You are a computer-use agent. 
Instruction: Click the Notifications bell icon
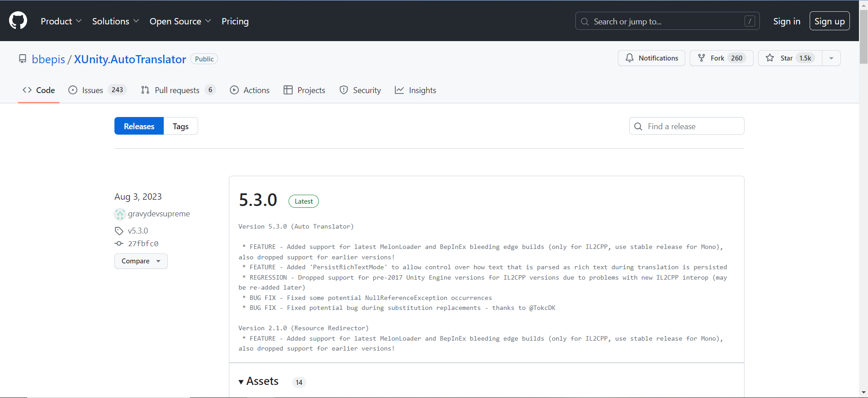pos(630,58)
